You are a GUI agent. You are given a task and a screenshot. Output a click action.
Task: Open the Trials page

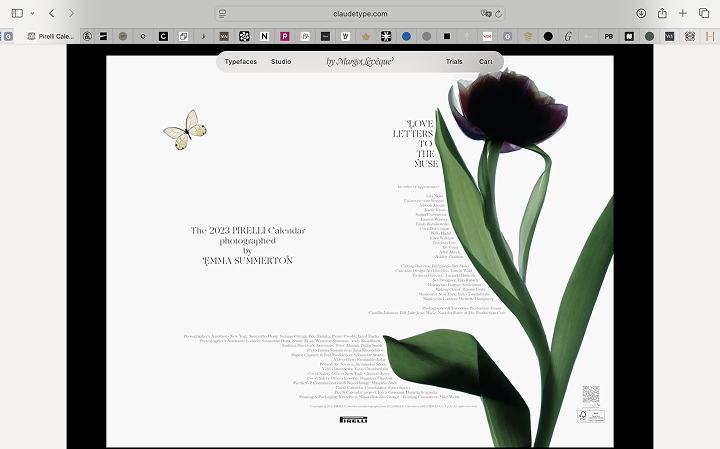pos(454,62)
